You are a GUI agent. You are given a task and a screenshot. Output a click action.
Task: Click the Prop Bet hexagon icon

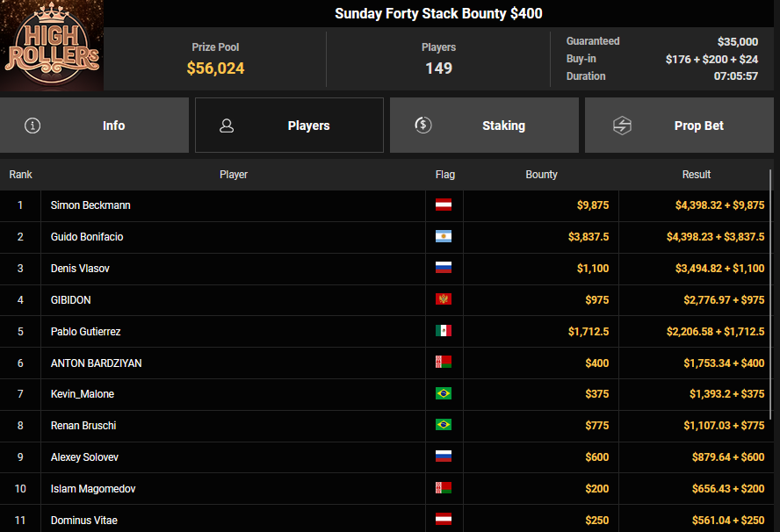[x=622, y=126]
